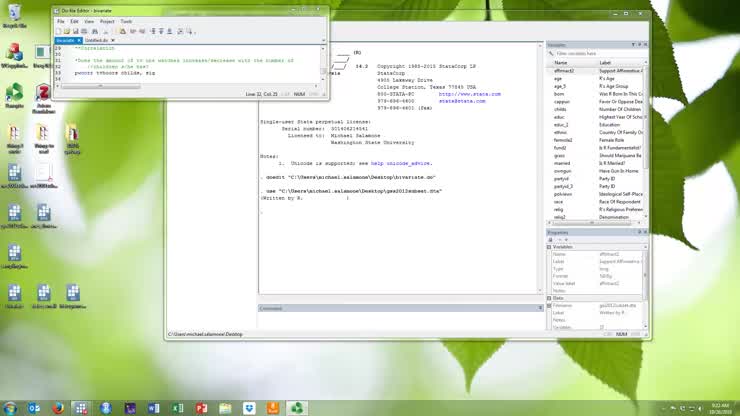Image resolution: width=740 pixels, height=416 pixels.
Task: Click the Outlook icon in taskbar
Action: click(34, 408)
